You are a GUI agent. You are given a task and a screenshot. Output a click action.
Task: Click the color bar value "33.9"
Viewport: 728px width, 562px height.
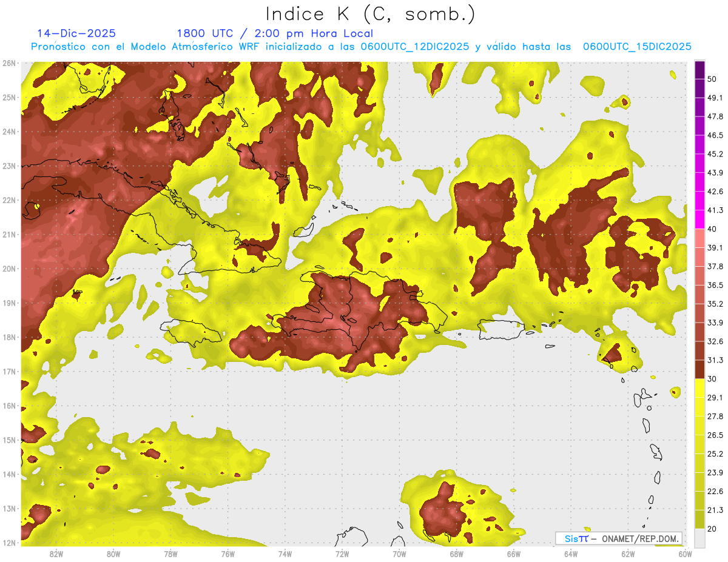[x=715, y=323]
